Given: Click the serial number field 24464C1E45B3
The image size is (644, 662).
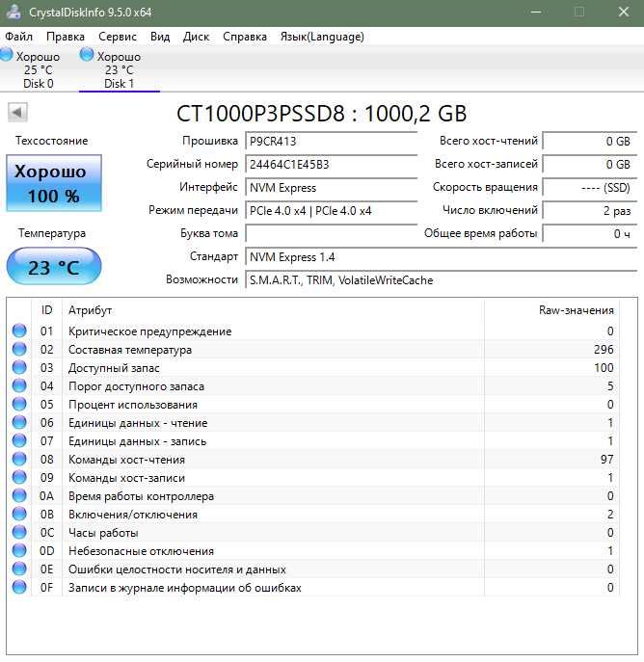Looking at the screenshot, I should pyautogui.click(x=331, y=164).
